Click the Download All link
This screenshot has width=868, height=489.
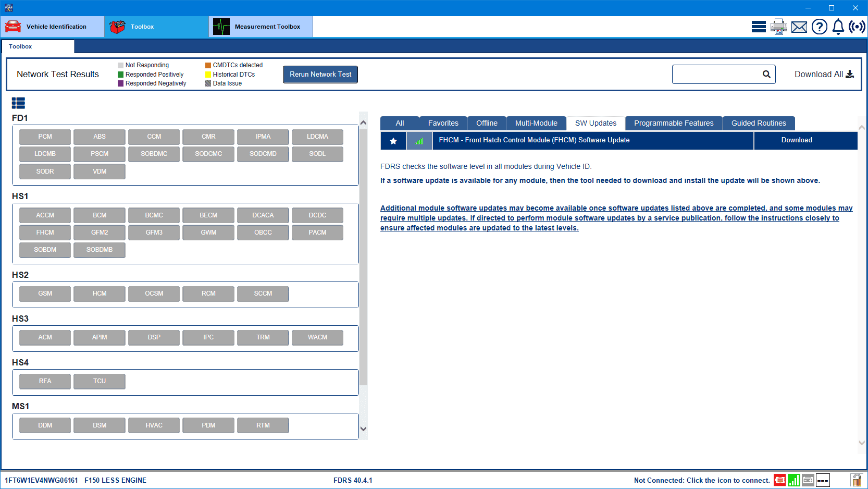click(x=824, y=74)
